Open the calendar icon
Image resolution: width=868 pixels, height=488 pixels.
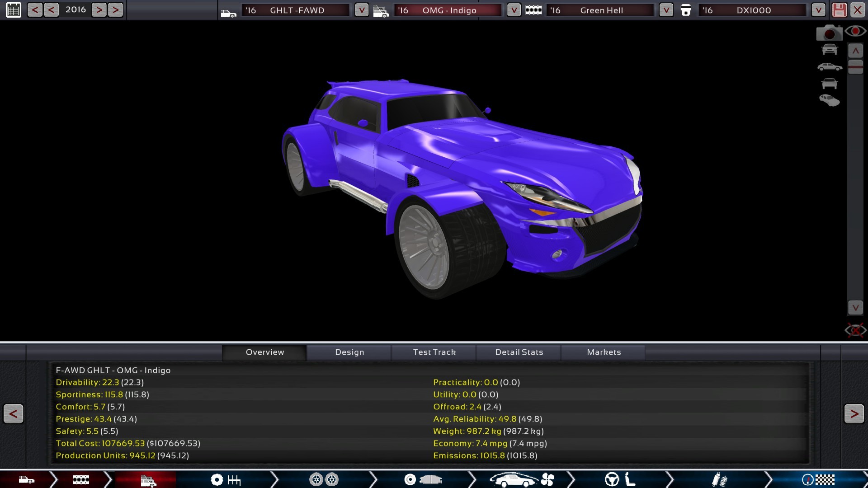pyautogui.click(x=14, y=10)
